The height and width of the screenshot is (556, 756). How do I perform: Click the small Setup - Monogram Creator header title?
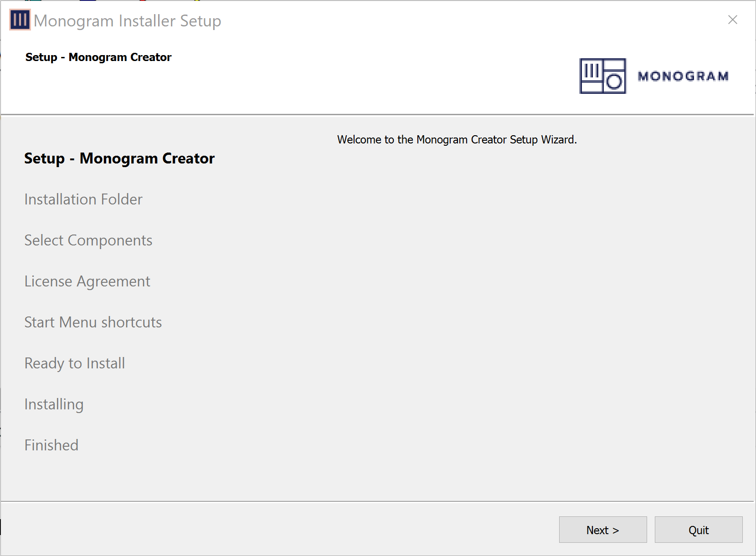[x=98, y=57]
